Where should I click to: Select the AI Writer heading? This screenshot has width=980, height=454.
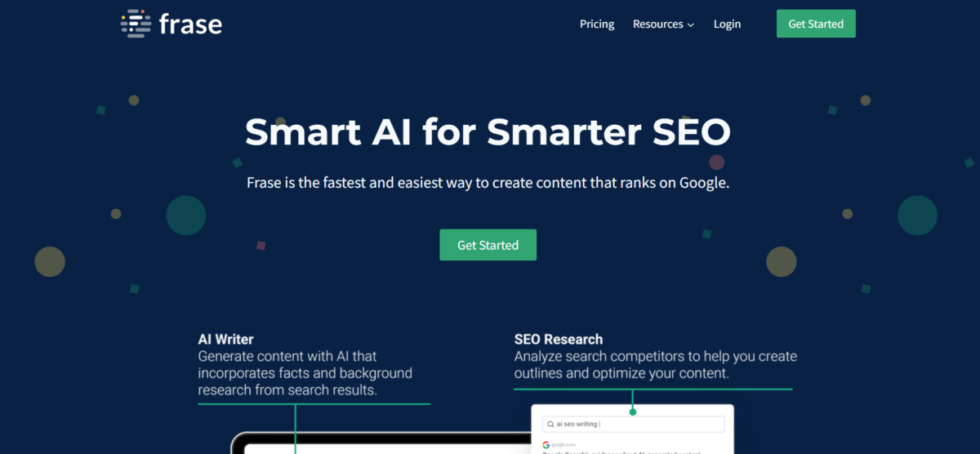click(x=225, y=339)
